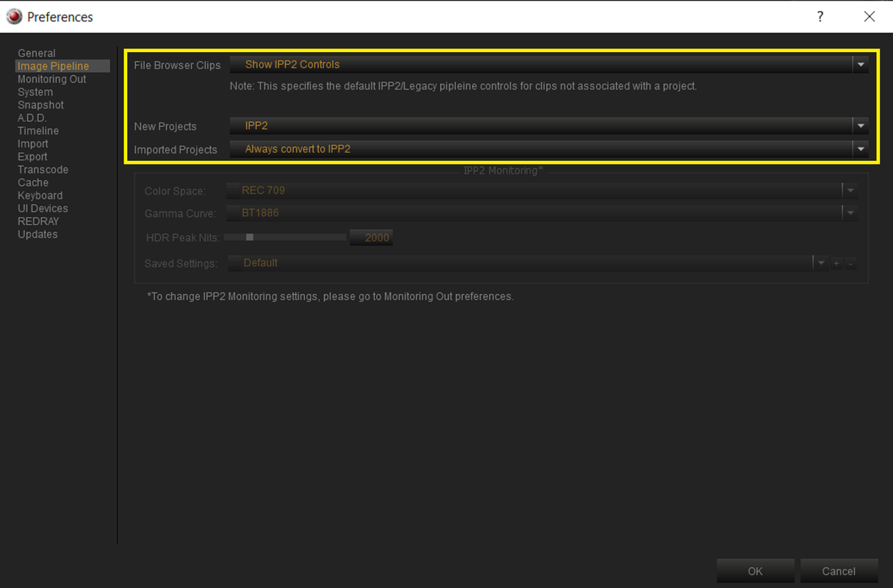Image resolution: width=893 pixels, height=588 pixels.
Task: Open the Imported Projects dropdown
Action: coord(549,148)
